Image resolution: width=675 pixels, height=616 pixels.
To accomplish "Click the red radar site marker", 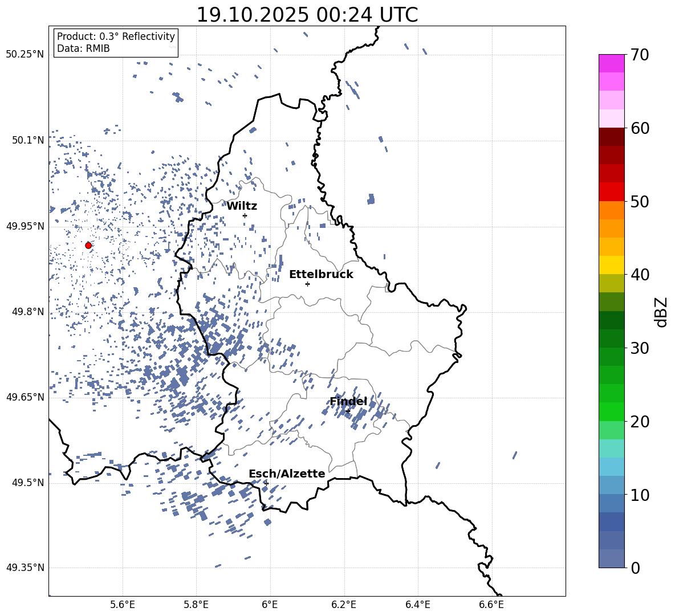I will click(x=88, y=245).
